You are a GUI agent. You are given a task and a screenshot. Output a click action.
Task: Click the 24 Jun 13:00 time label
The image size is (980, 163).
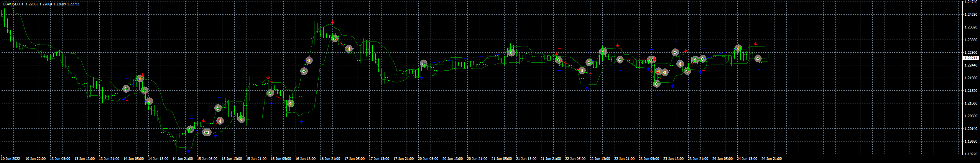(747, 158)
